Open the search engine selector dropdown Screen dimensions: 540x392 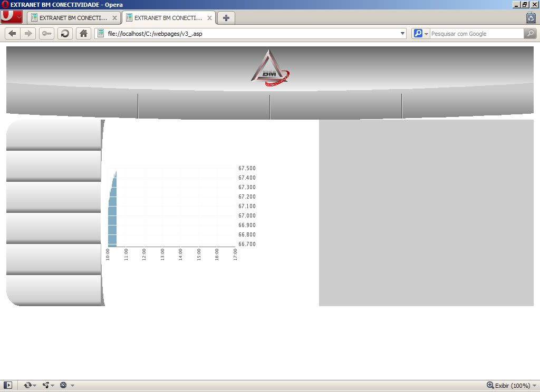coord(420,34)
